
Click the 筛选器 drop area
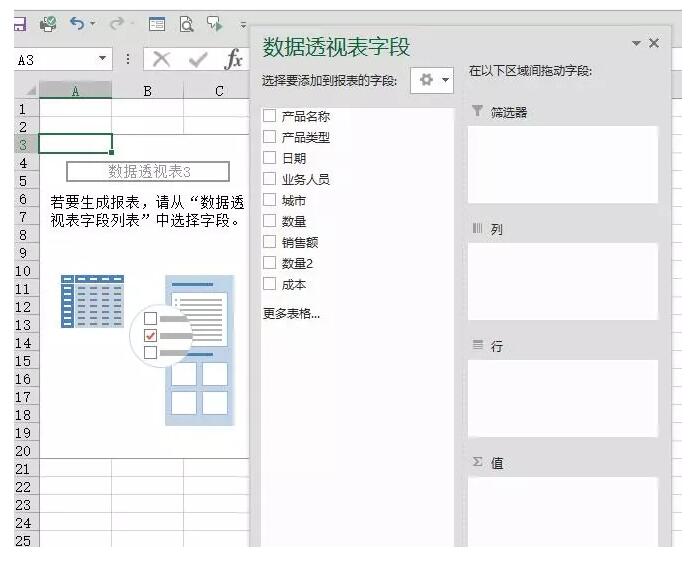pyautogui.click(x=563, y=164)
